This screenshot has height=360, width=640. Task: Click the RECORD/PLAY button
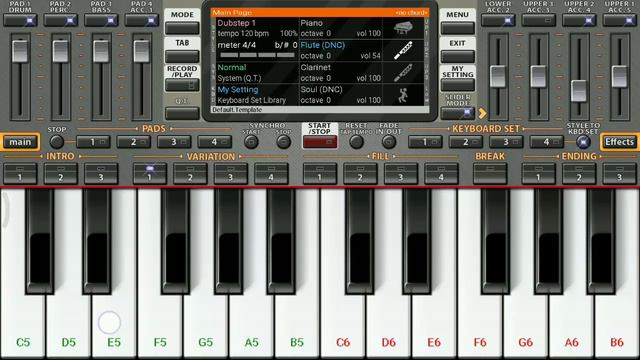click(182, 85)
